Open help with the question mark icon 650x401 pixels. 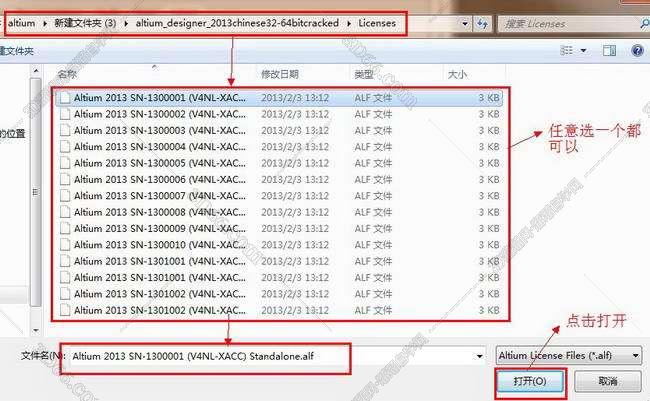tap(637, 51)
